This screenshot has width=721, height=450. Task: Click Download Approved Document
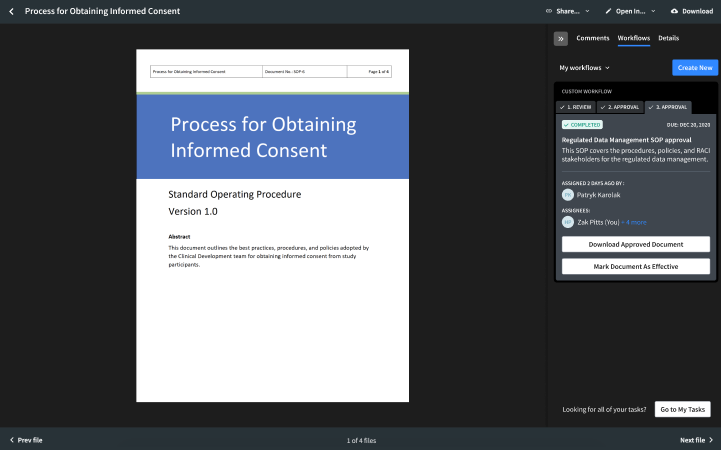point(636,244)
